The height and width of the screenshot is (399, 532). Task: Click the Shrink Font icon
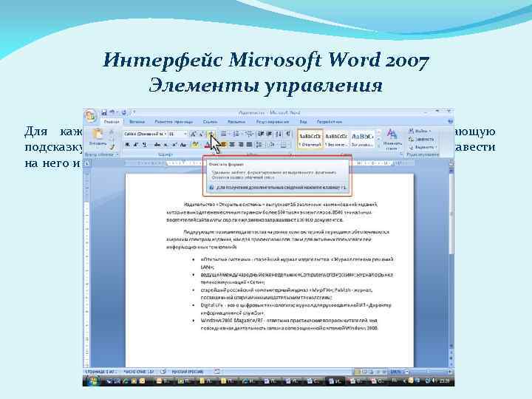coord(201,134)
